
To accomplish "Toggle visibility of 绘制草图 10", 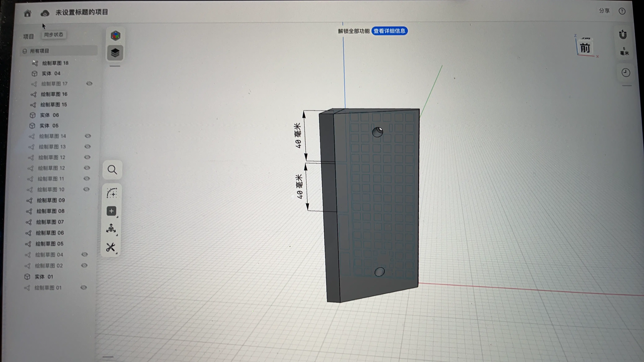I will [x=86, y=189].
